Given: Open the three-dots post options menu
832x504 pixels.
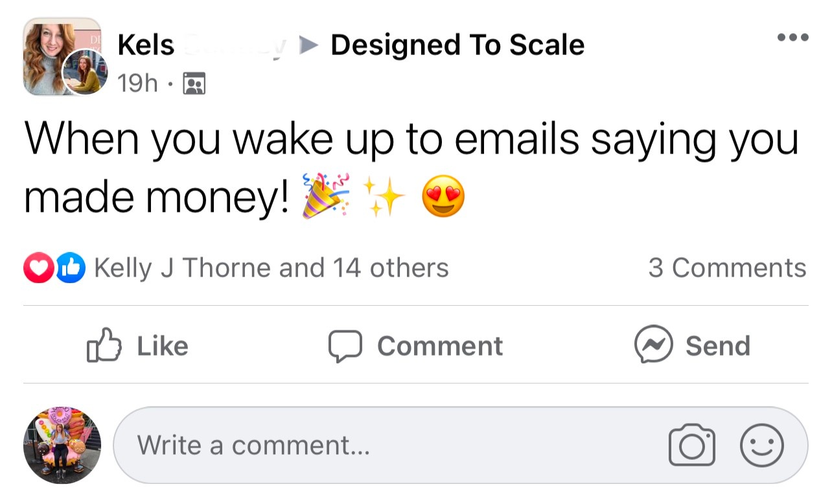Looking at the screenshot, I should 792,38.
